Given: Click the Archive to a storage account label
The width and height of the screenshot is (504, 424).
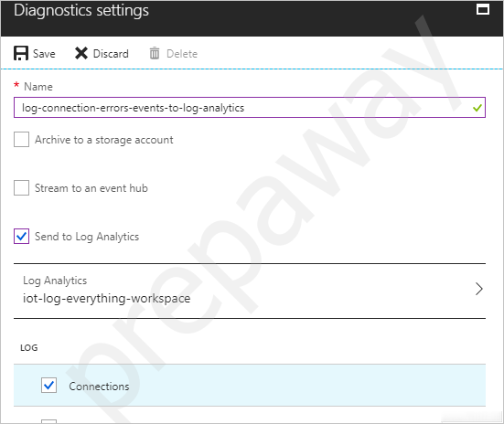Looking at the screenshot, I should coord(104,140).
